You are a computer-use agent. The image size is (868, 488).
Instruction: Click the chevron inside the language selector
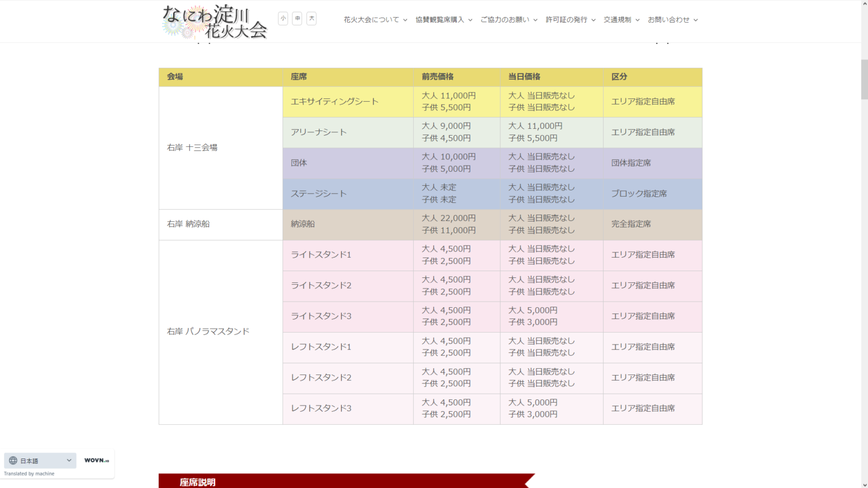coord(70,460)
